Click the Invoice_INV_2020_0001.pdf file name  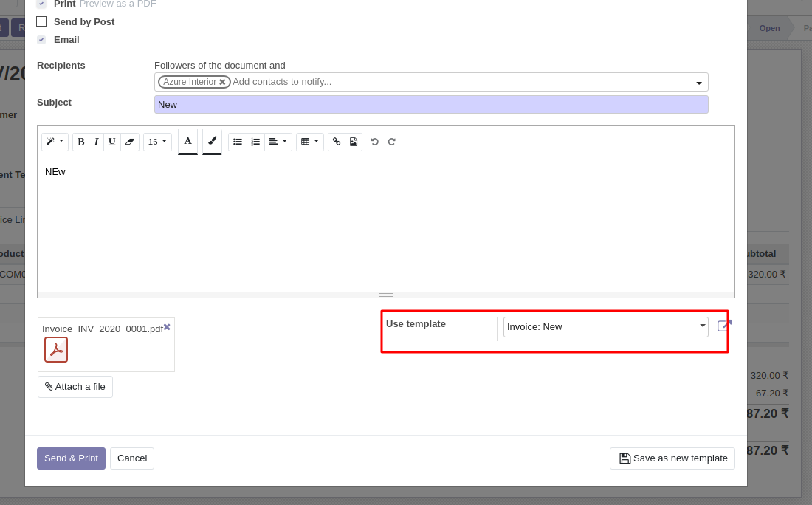[x=103, y=329]
